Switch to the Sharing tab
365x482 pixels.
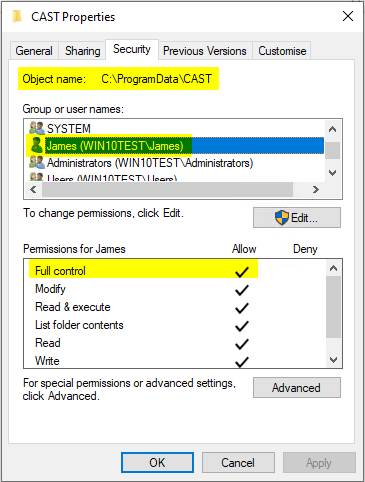82,51
